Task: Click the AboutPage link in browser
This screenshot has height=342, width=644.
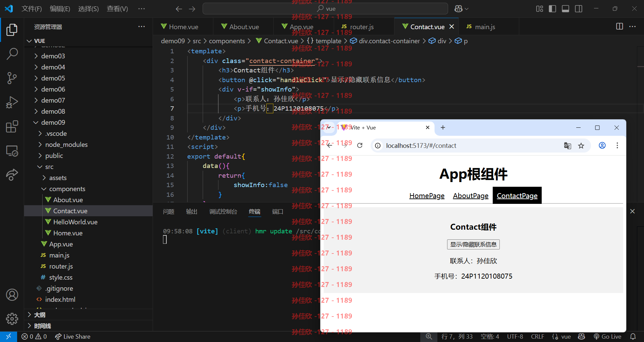Action: point(471,195)
